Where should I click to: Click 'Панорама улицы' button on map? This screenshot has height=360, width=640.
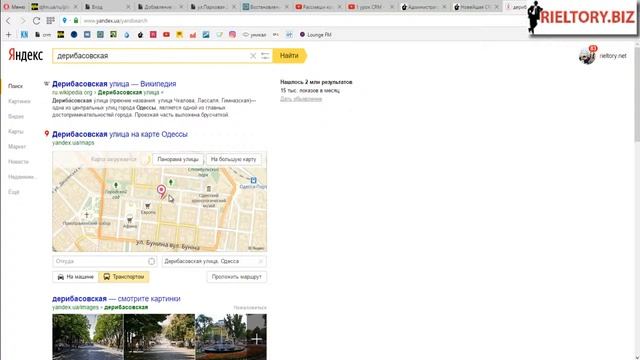pyautogui.click(x=178, y=159)
